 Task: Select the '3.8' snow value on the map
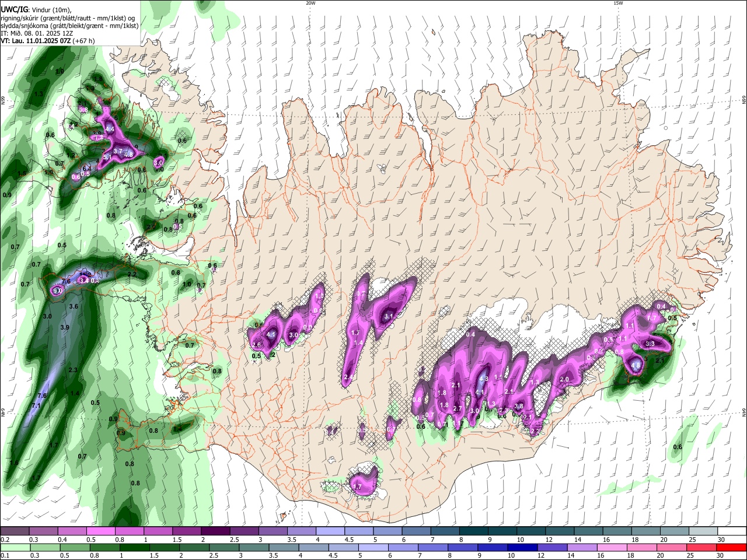[x=518, y=406]
